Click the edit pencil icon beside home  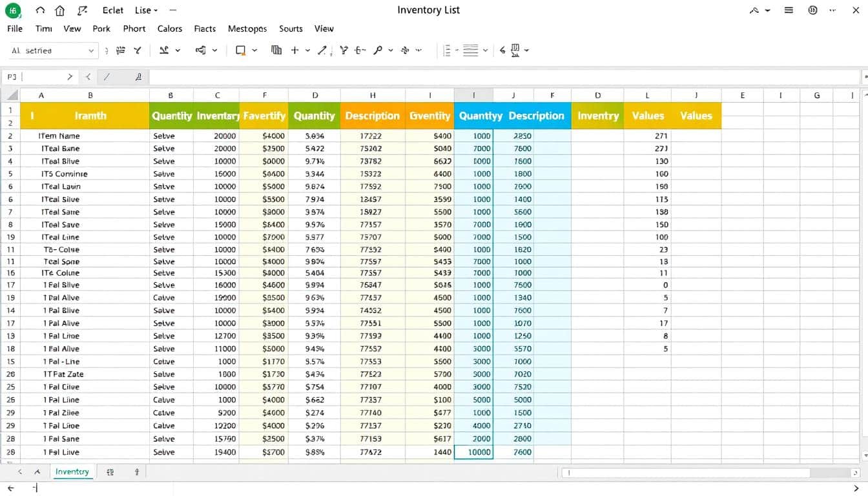click(81, 10)
